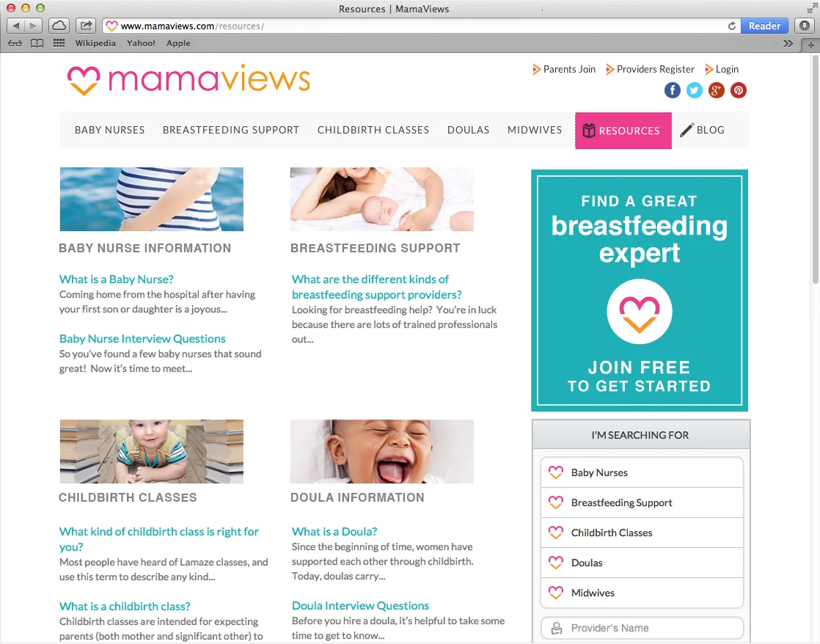Show bookmarks with the book icon
Image resolution: width=820 pixels, height=644 pixels.
37,43
